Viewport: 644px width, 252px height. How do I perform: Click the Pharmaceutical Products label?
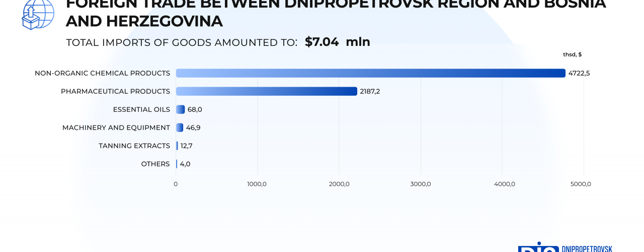[115, 91]
